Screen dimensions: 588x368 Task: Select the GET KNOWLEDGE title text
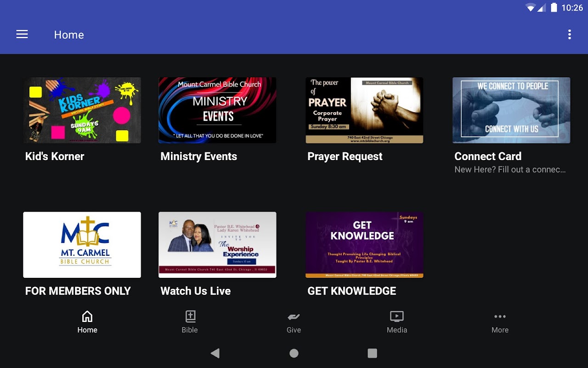tap(352, 291)
